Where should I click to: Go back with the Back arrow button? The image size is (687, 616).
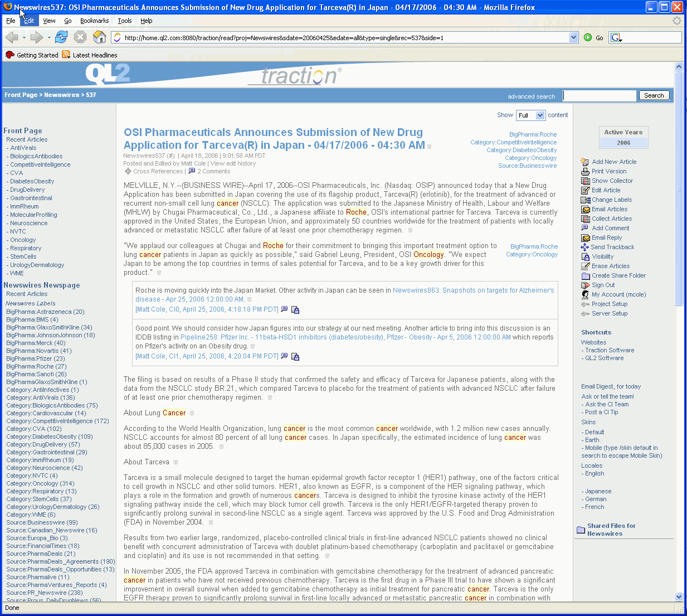coord(11,37)
